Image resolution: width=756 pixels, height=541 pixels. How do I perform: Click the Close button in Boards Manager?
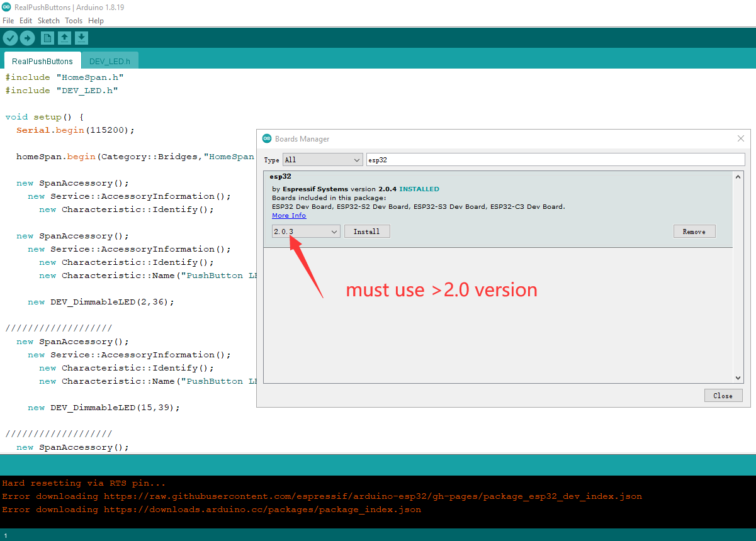click(x=723, y=396)
